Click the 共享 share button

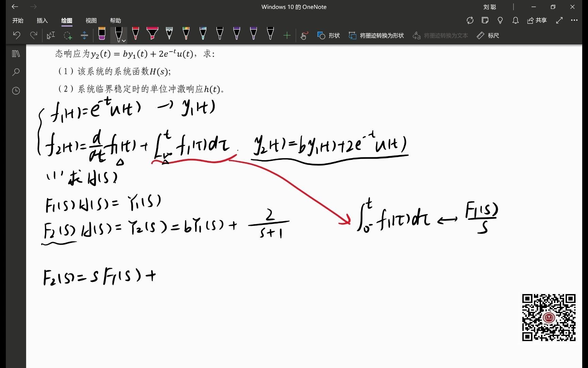537,20
